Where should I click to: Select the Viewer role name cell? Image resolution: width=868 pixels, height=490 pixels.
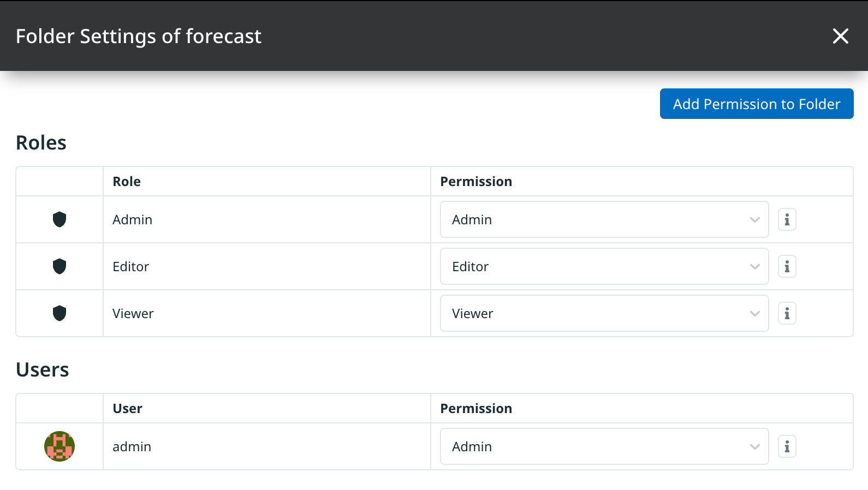click(267, 313)
